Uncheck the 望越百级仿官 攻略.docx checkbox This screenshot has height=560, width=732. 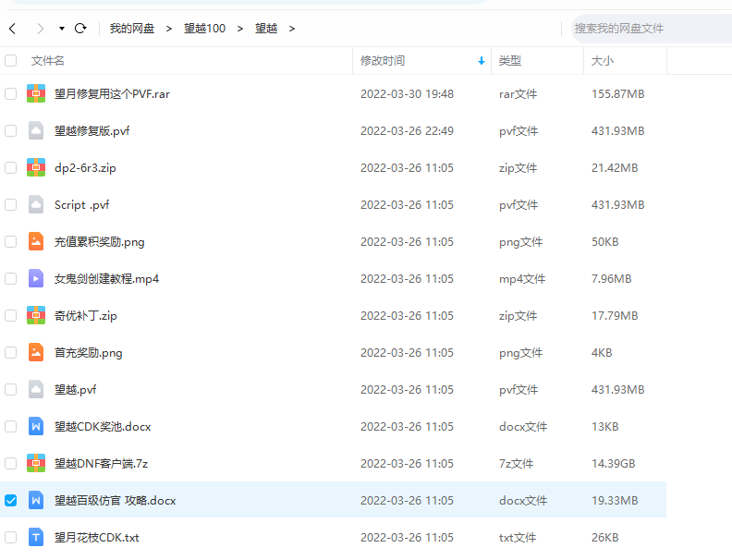click(x=11, y=500)
